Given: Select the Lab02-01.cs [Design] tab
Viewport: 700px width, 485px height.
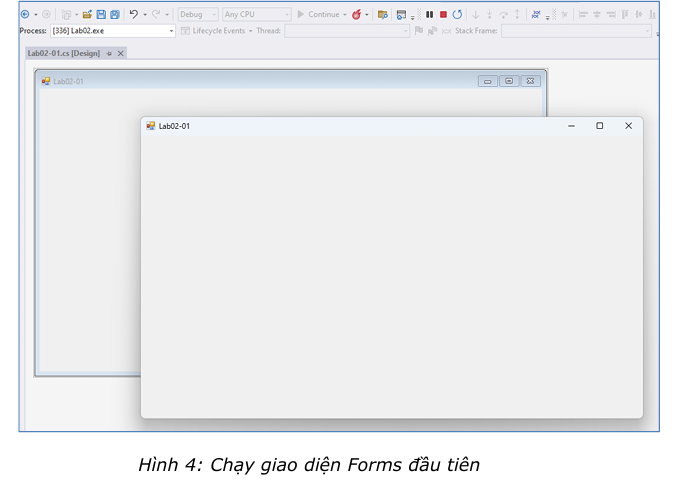Looking at the screenshot, I should click(x=63, y=53).
